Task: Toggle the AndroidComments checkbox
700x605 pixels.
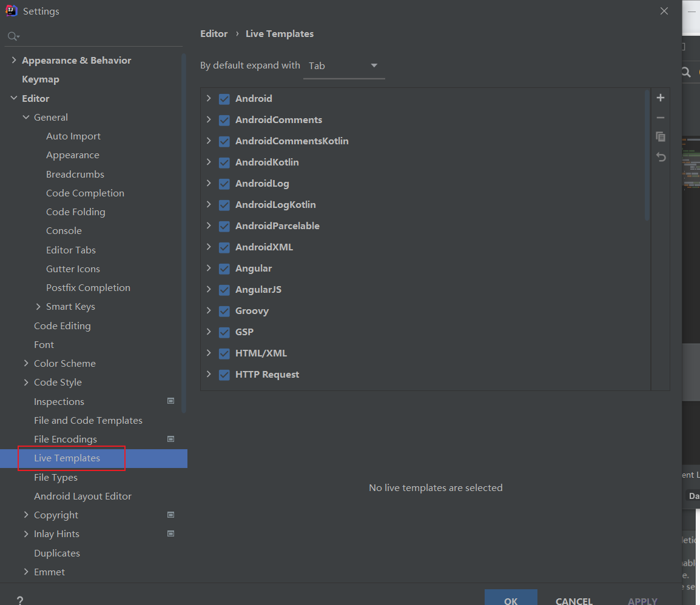Action: tap(224, 120)
